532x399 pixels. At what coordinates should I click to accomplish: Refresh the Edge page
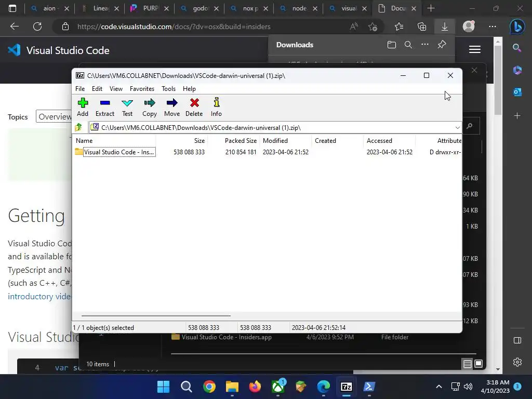pos(37,26)
